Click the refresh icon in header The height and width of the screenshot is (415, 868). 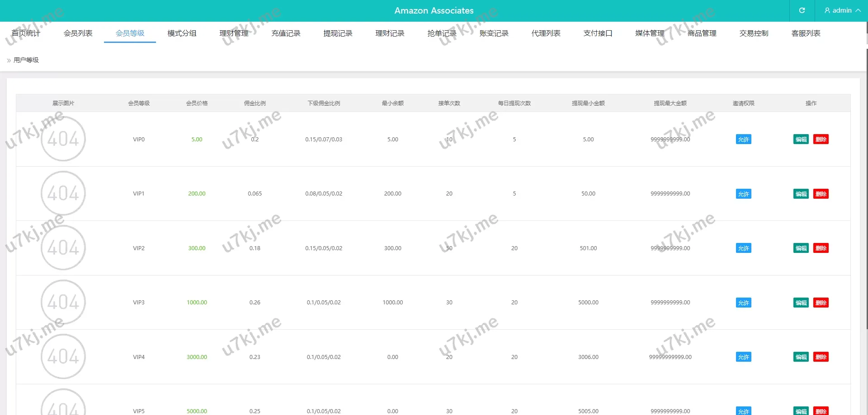pyautogui.click(x=802, y=10)
